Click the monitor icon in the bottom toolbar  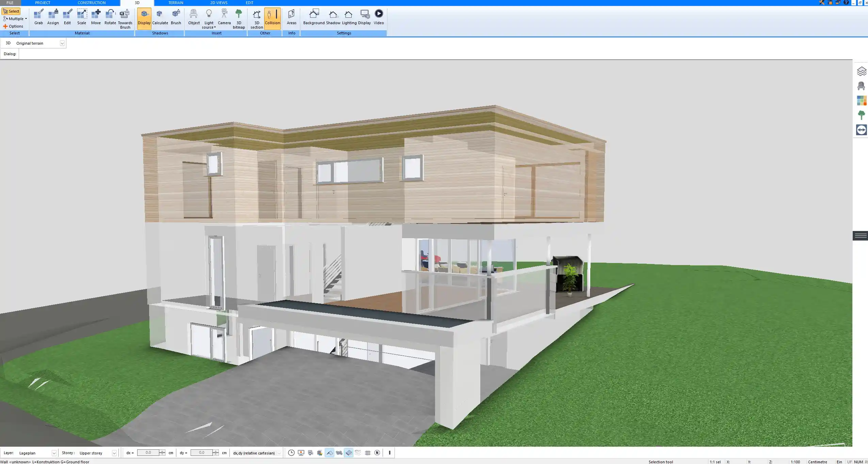(x=301, y=453)
